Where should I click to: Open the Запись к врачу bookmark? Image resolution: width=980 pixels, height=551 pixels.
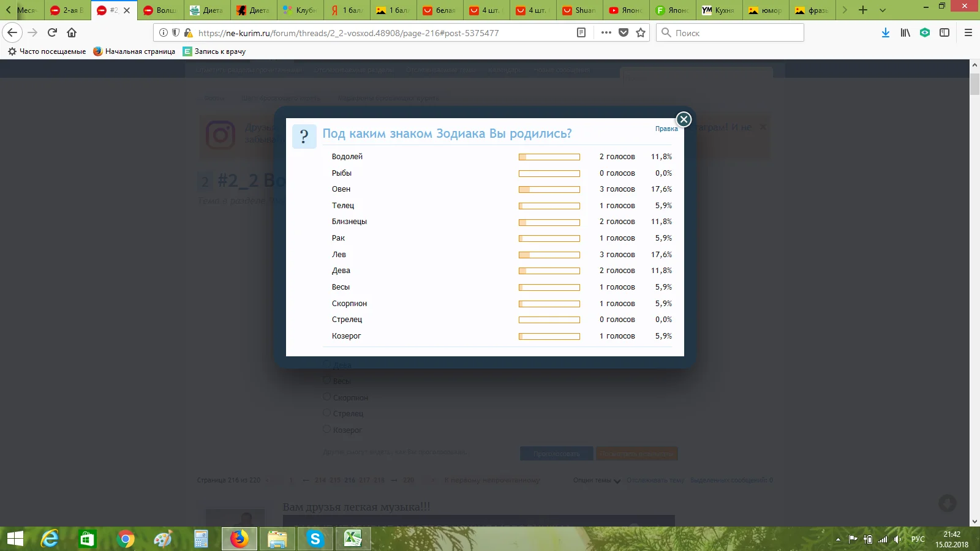[x=214, y=51]
